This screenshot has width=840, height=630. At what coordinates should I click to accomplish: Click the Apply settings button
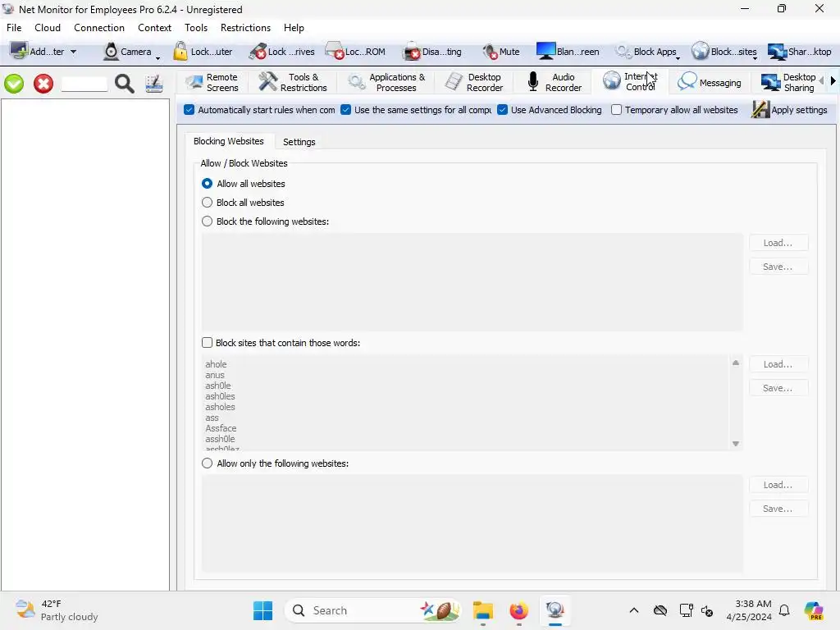pyautogui.click(x=790, y=110)
